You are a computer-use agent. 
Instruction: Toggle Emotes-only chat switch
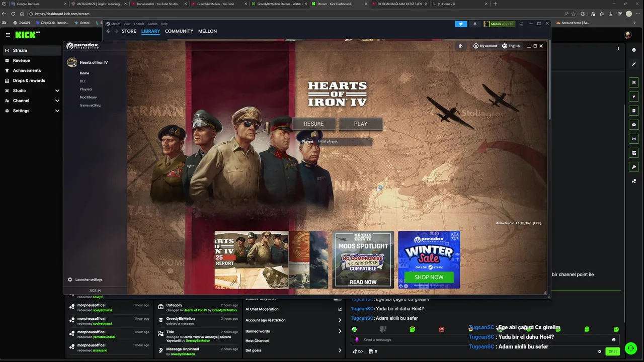click(338, 299)
